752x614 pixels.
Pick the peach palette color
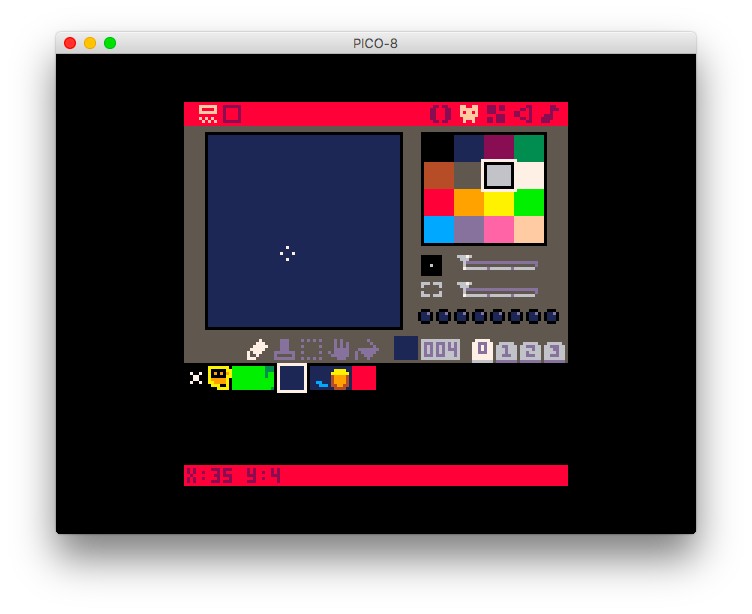(529, 230)
